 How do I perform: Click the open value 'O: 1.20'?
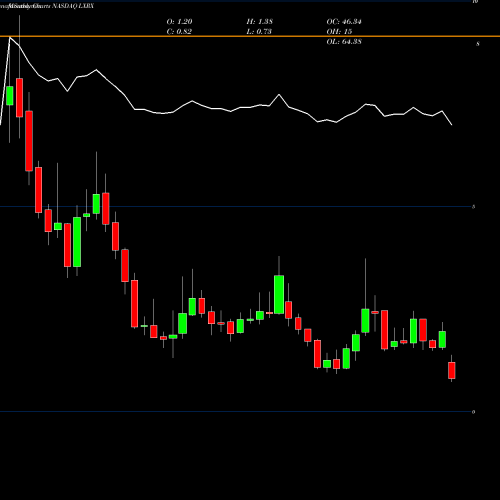pyautogui.click(x=179, y=22)
